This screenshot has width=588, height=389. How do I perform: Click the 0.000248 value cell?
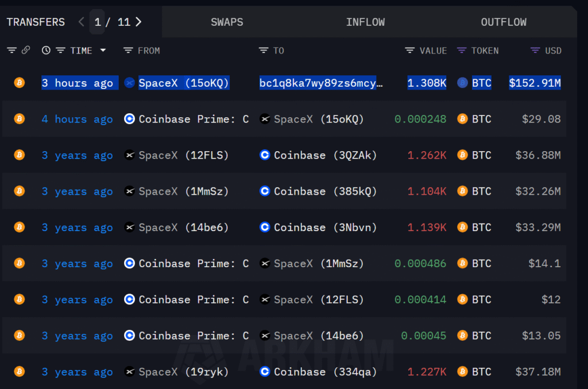(420, 120)
